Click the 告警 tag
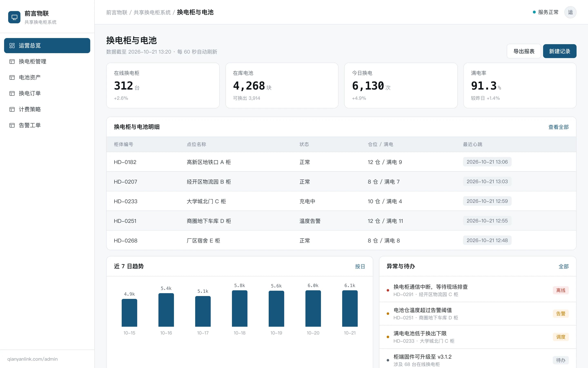Image resolution: width=588 pixels, height=368 pixels. 561,314
